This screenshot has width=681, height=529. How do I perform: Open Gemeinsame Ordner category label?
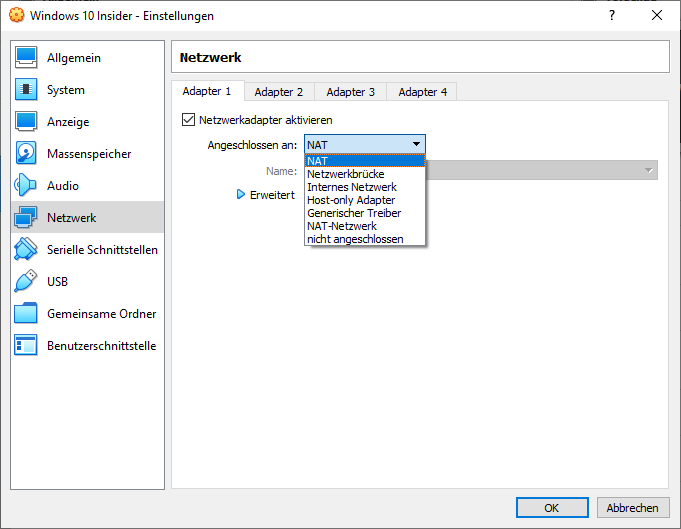pyautogui.click(x=102, y=314)
